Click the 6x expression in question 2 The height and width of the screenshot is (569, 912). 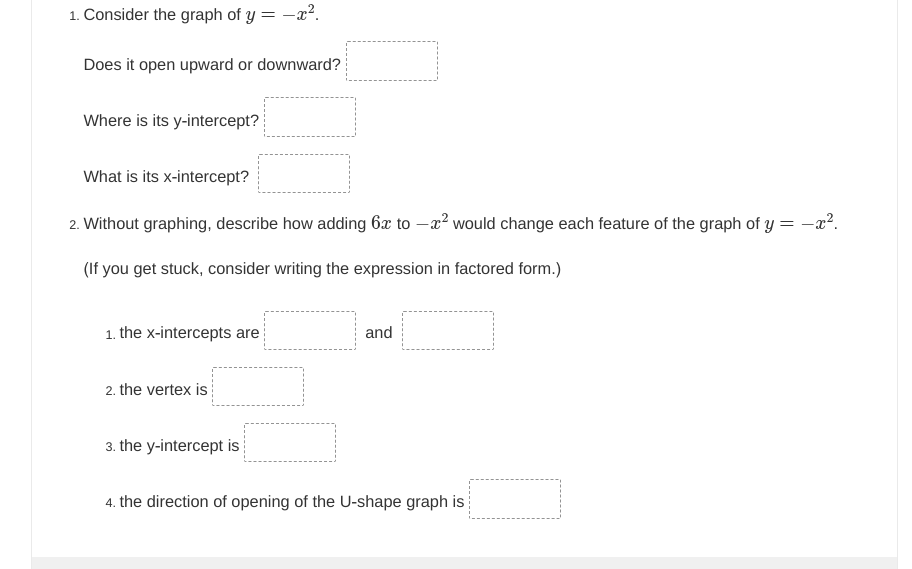[x=381, y=224]
